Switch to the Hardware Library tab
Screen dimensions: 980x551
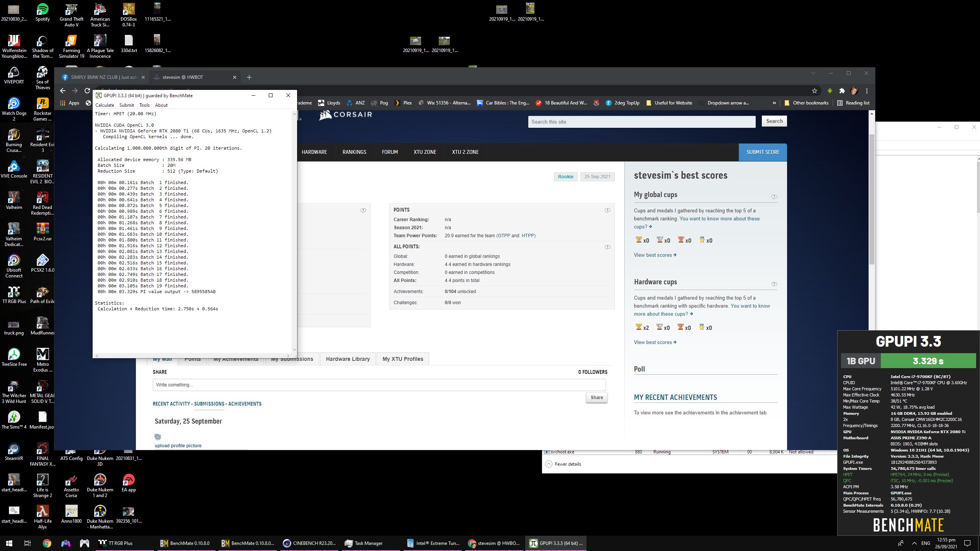coord(348,359)
